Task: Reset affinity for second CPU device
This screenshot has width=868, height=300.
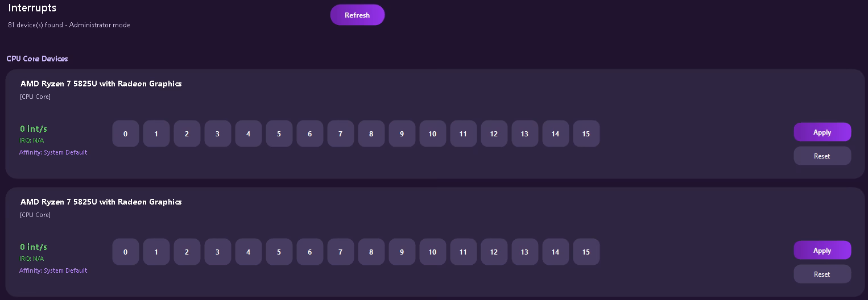Action: coord(822,274)
